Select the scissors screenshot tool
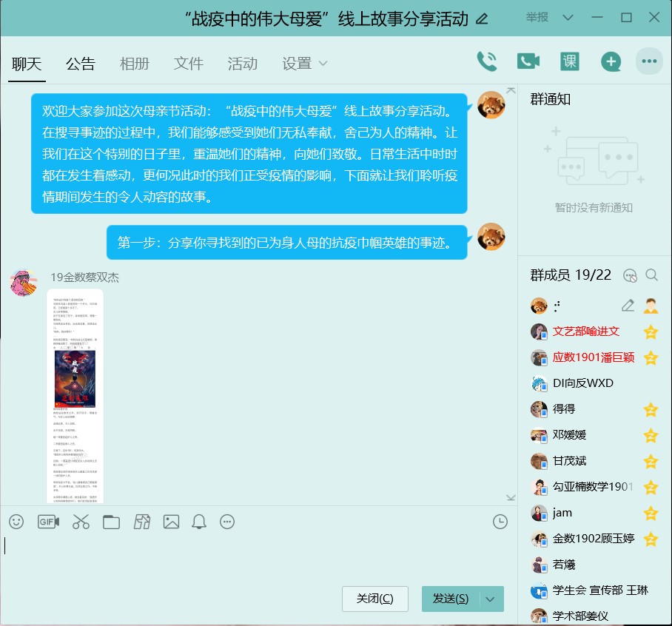This screenshot has width=672, height=626. [x=81, y=522]
